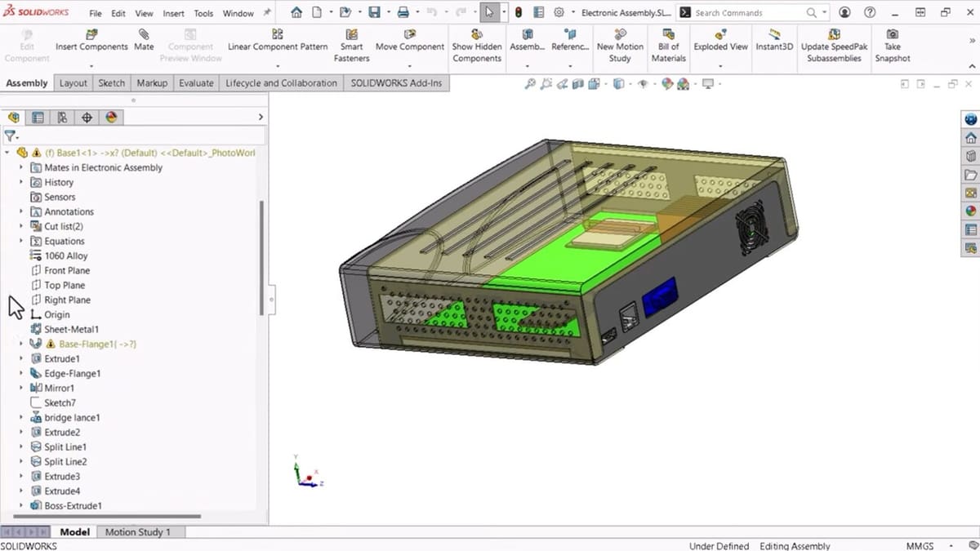The width and height of the screenshot is (980, 551).
Task: Click the Smart Fasteners tool
Action: pos(352,46)
